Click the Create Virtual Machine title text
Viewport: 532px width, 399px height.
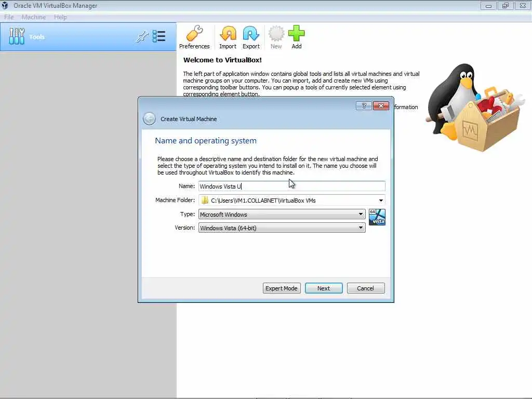(189, 119)
